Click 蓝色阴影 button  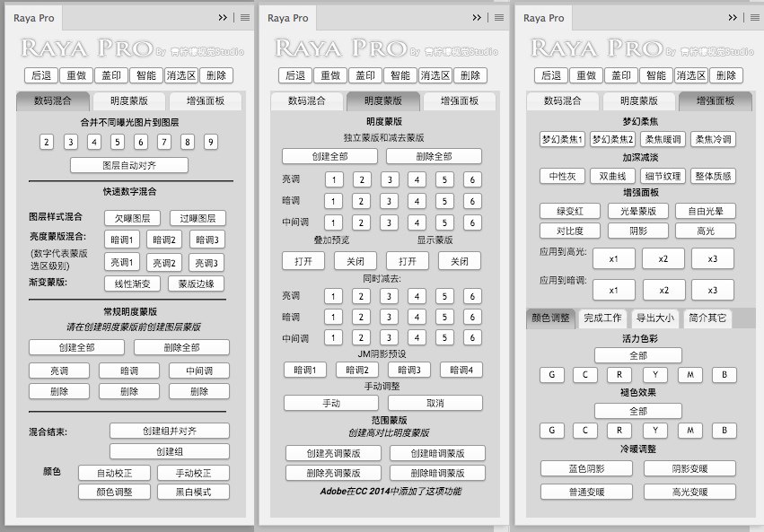(x=586, y=468)
